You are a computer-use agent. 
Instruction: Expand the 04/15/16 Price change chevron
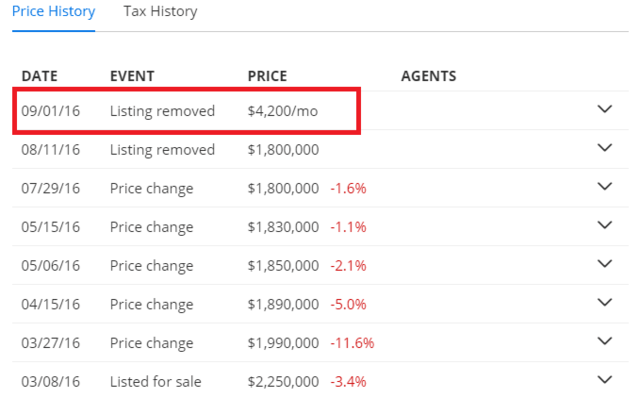pyautogui.click(x=604, y=302)
